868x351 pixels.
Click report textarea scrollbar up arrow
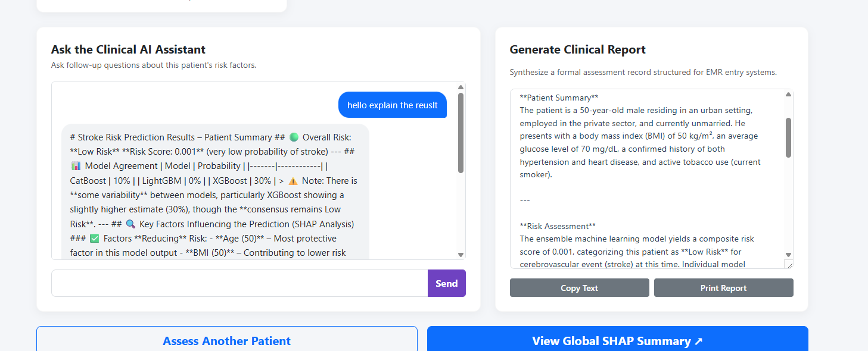point(788,95)
